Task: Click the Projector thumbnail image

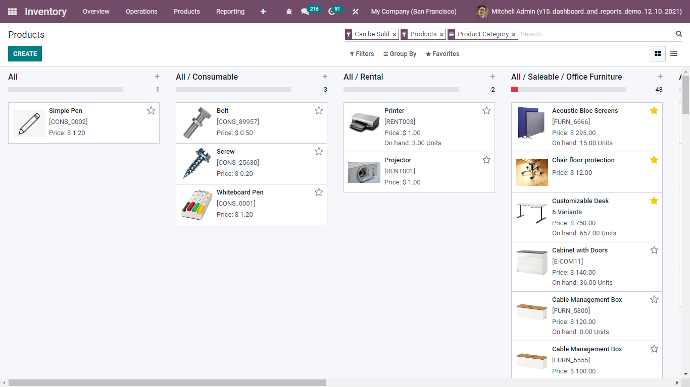Action: pyautogui.click(x=364, y=172)
